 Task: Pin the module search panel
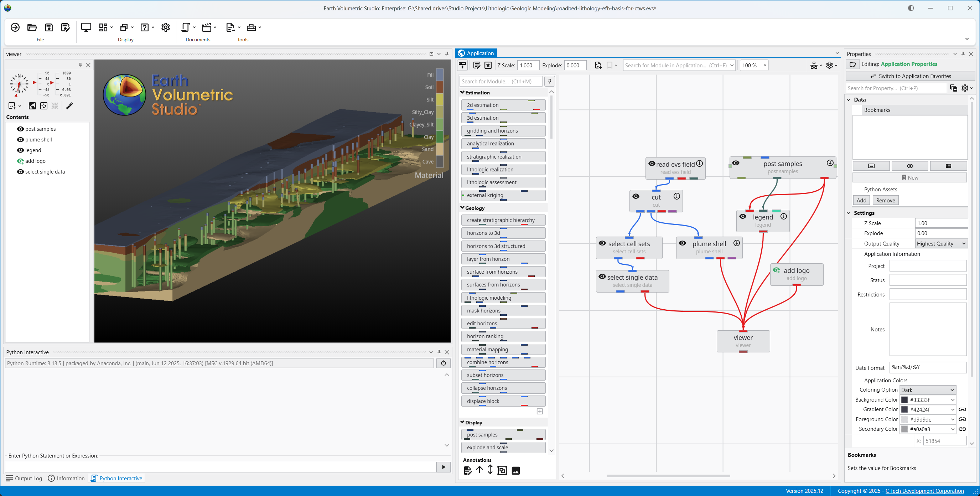click(x=549, y=81)
